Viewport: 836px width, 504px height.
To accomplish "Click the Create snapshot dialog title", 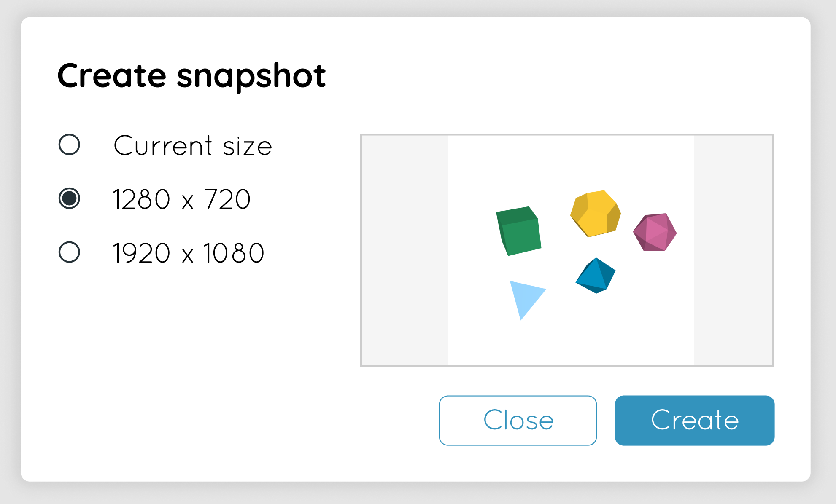I will [192, 76].
